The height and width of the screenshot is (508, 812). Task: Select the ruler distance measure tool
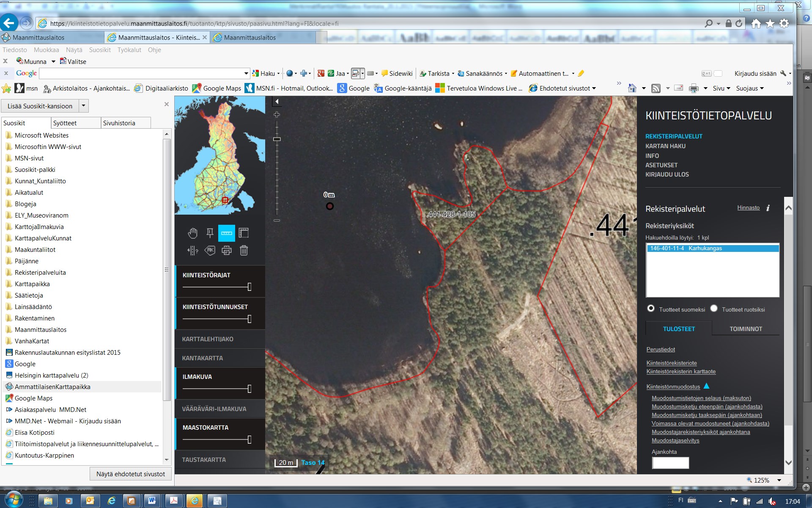click(227, 233)
